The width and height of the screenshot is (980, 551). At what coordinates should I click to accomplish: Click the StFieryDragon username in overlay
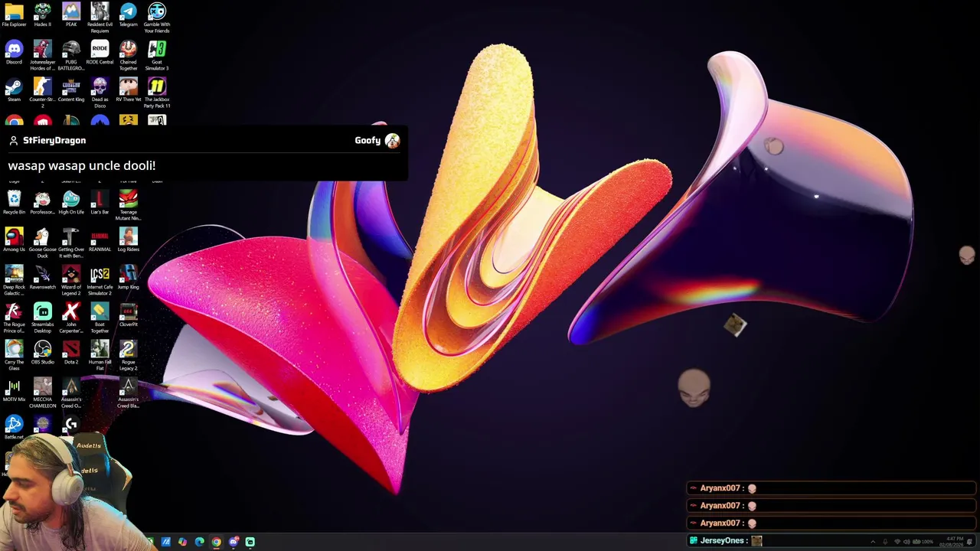click(x=54, y=141)
